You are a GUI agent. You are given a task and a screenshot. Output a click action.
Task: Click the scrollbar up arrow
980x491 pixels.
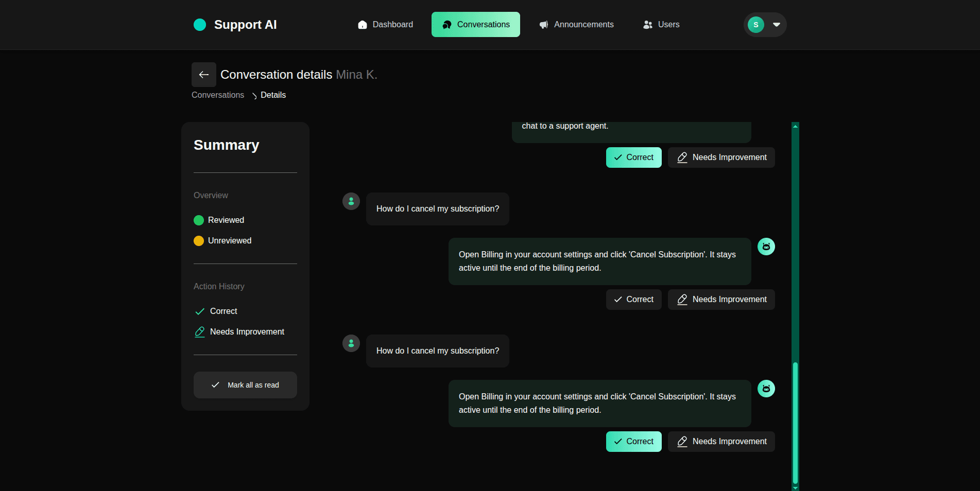[x=795, y=126]
